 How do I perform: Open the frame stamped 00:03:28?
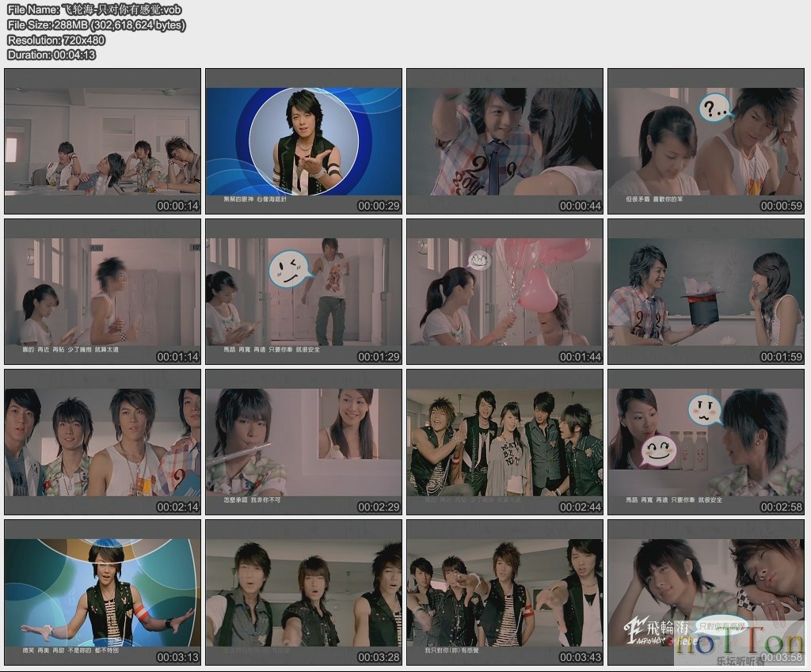(303, 592)
